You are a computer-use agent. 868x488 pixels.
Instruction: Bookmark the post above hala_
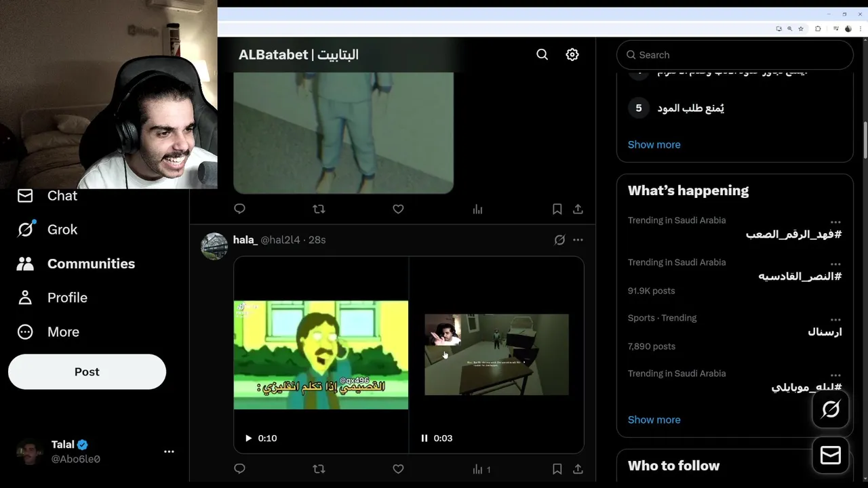tap(557, 209)
